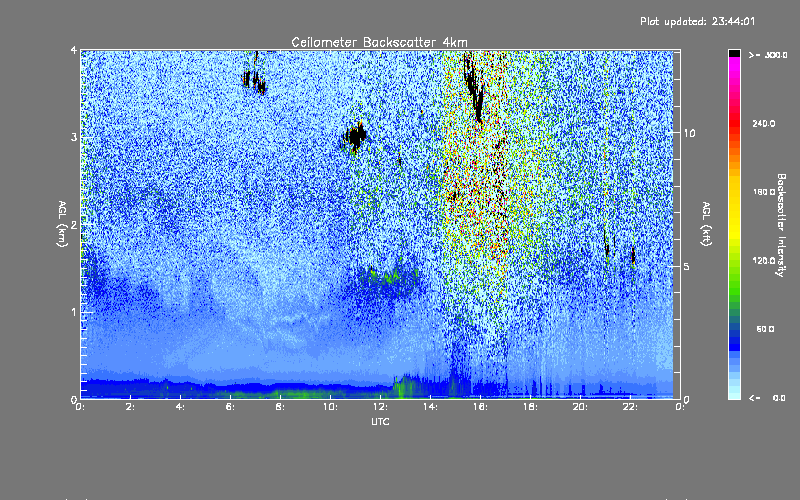Select the "10:" UTC tick label

[x=330, y=407]
